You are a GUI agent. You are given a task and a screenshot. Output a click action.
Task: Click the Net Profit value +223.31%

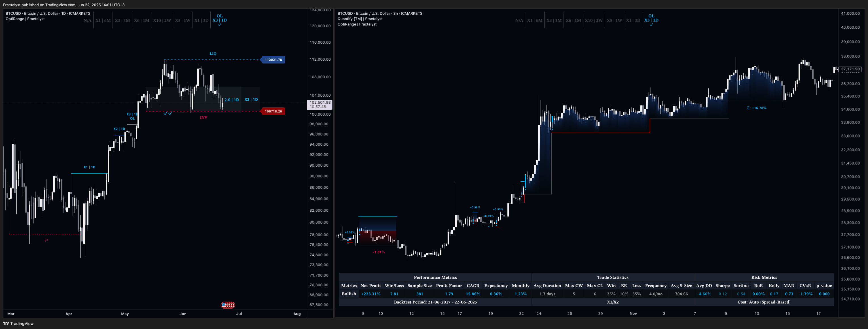point(371,294)
